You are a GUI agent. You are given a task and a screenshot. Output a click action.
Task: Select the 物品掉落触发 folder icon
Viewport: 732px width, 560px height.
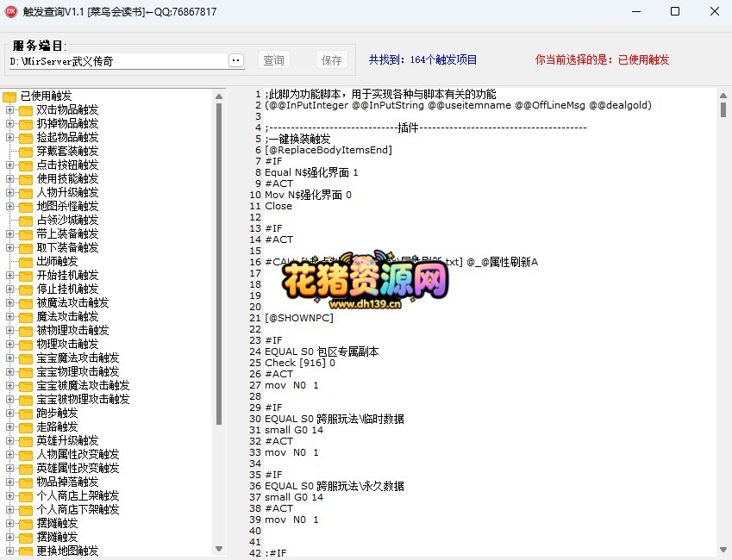coord(26,482)
